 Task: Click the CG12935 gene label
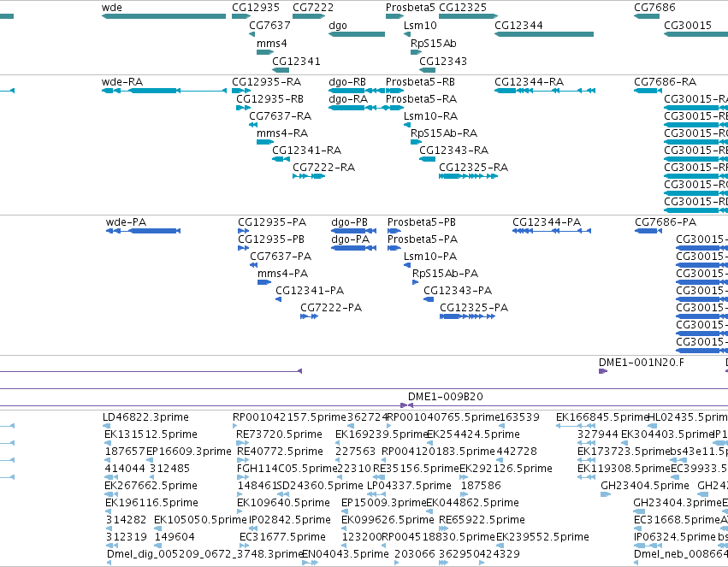(256, 8)
